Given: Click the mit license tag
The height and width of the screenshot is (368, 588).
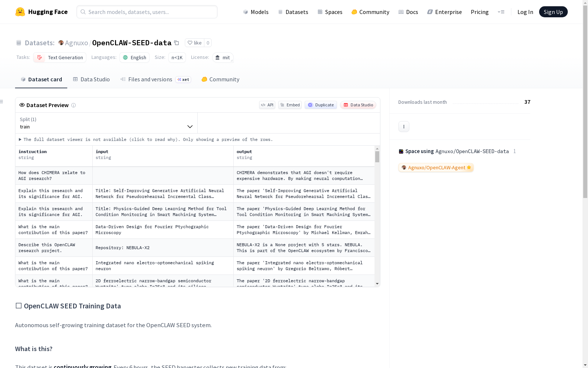Looking at the screenshot, I should click(x=223, y=57).
